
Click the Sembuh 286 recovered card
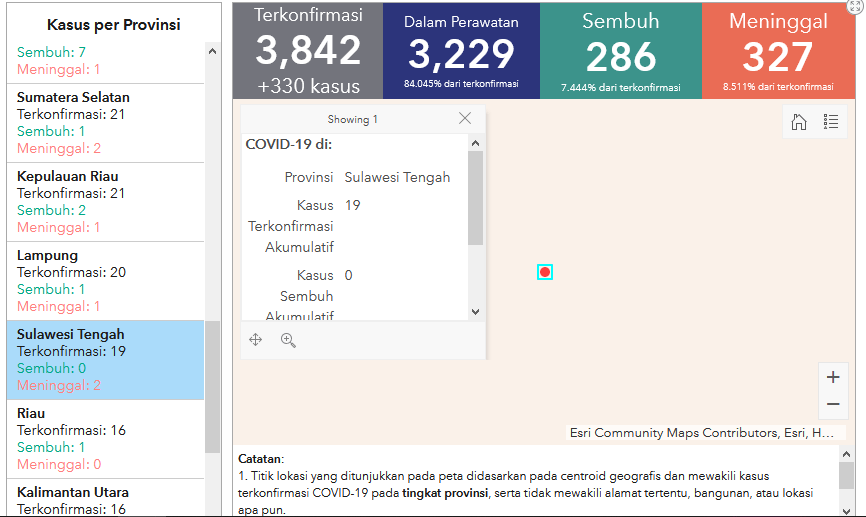[x=620, y=50]
